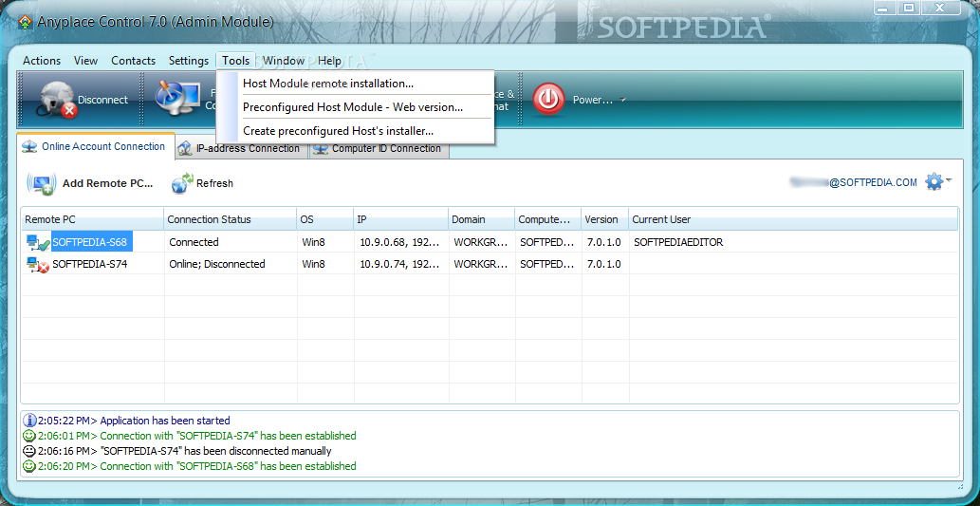Screen dimensions: 980x506
Task: Sort by IP column header
Action: tap(400, 219)
